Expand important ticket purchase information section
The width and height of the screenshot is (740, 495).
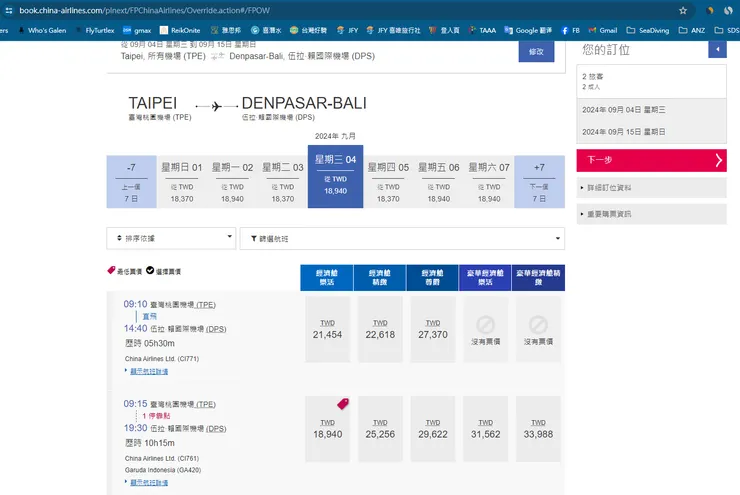click(x=651, y=214)
